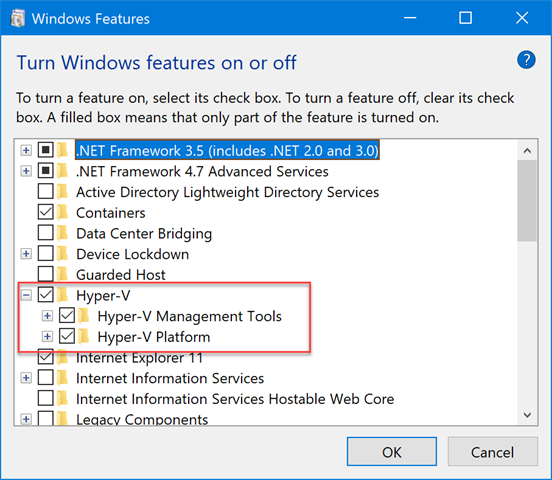The width and height of the screenshot is (552, 480).
Task: Confirm changes with the OK button
Action: (x=392, y=452)
